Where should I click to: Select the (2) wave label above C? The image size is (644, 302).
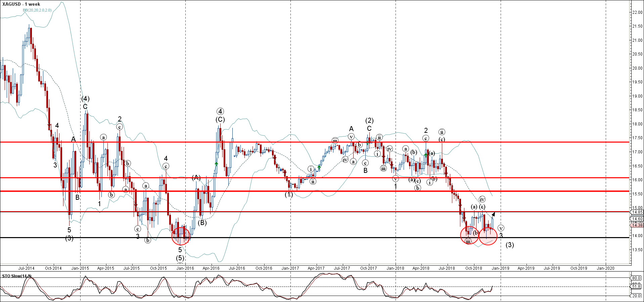click(x=369, y=120)
